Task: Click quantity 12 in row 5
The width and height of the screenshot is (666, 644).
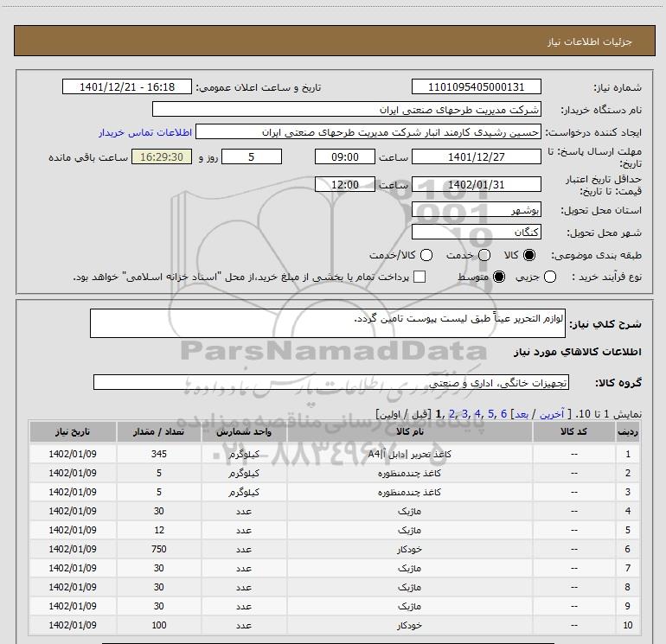Action: pyautogui.click(x=159, y=530)
